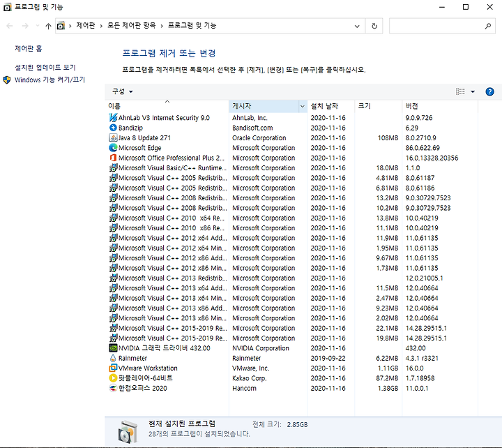Click the Visual C++ 2010 x64 installer icon

[113, 218]
